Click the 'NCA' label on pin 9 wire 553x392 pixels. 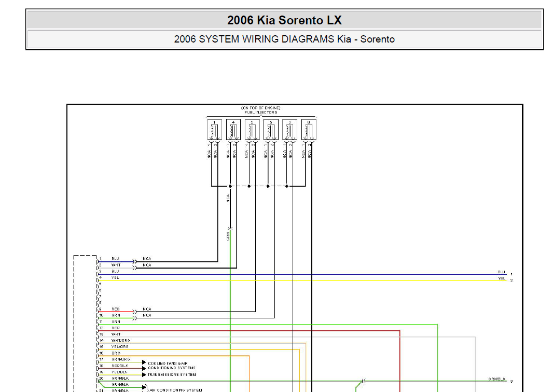click(147, 309)
